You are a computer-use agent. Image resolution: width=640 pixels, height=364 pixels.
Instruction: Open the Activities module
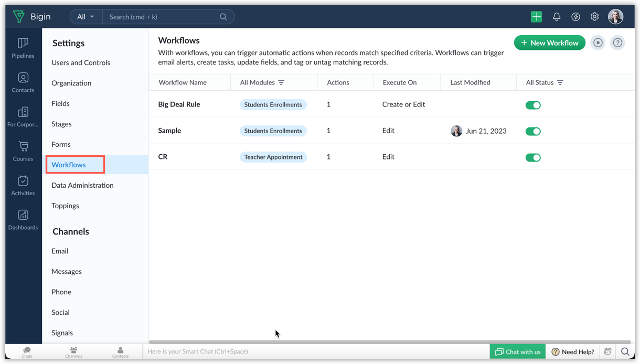click(x=23, y=185)
